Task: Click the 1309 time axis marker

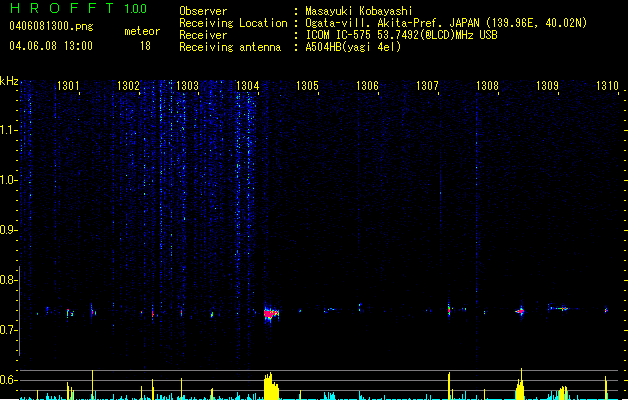Action: click(x=548, y=86)
